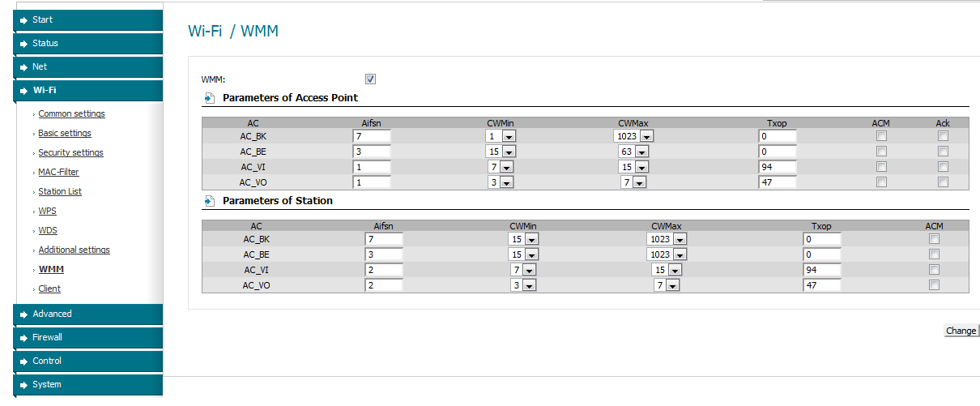Open Security settings link

(70, 152)
